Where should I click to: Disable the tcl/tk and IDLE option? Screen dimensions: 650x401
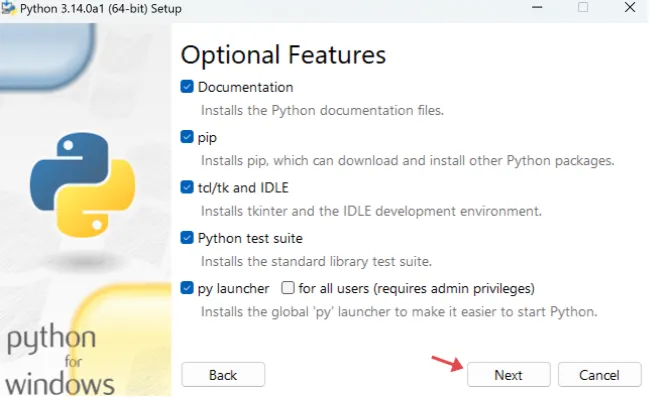187,187
